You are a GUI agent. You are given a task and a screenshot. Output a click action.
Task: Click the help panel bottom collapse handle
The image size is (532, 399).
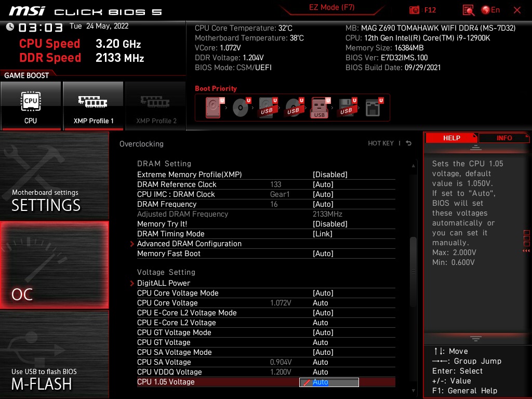coord(476,338)
